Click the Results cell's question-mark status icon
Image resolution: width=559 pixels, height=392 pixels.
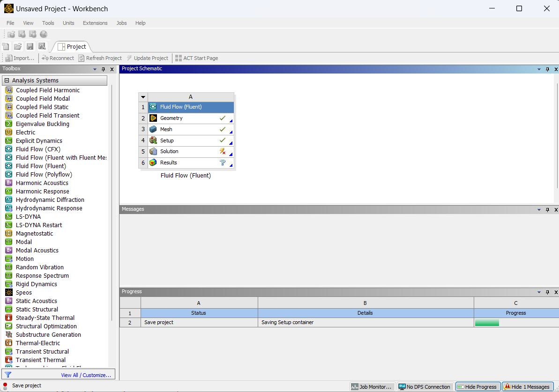(x=223, y=163)
